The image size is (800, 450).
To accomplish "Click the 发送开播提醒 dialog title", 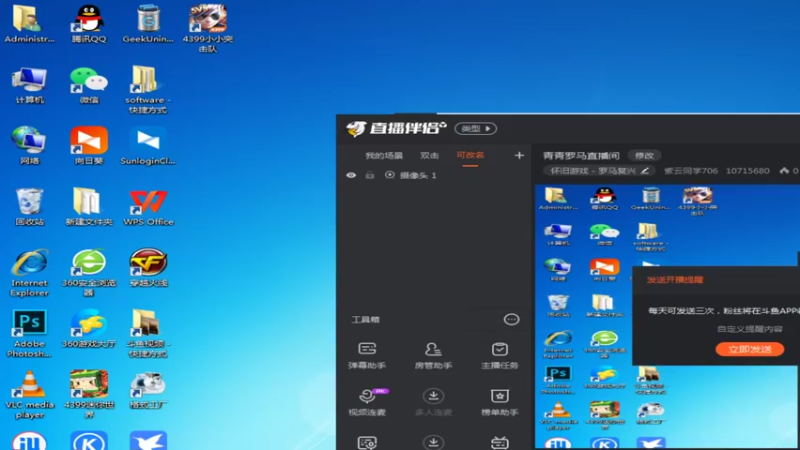I will 675,280.
